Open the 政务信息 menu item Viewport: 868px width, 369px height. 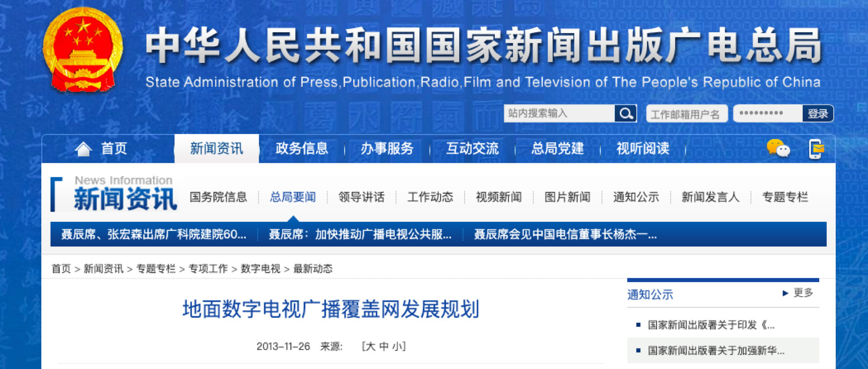[x=301, y=149]
